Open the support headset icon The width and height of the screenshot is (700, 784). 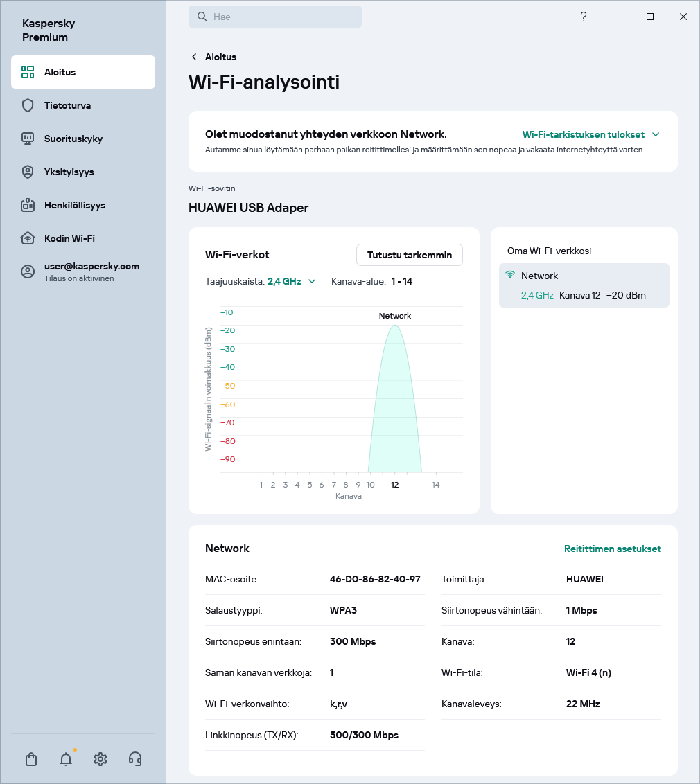click(x=135, y=759)
